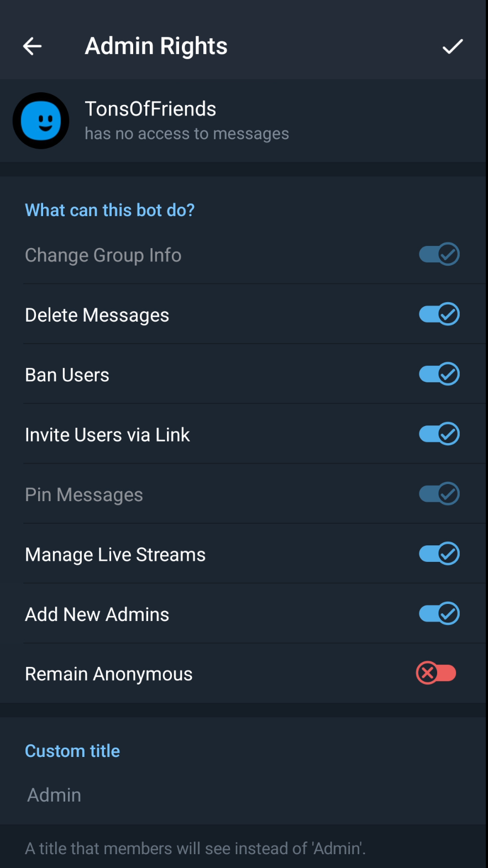This screenshot has width=488, height=868.
Task: Toggle Invite Users via Link switch
Action: pyautogui.click(x=439, y=434)
